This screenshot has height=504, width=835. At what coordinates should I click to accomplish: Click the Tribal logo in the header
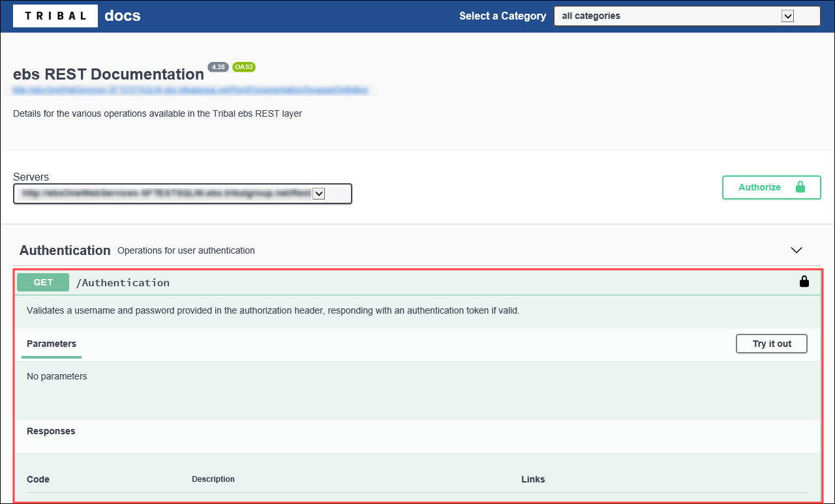click(55, 16)
